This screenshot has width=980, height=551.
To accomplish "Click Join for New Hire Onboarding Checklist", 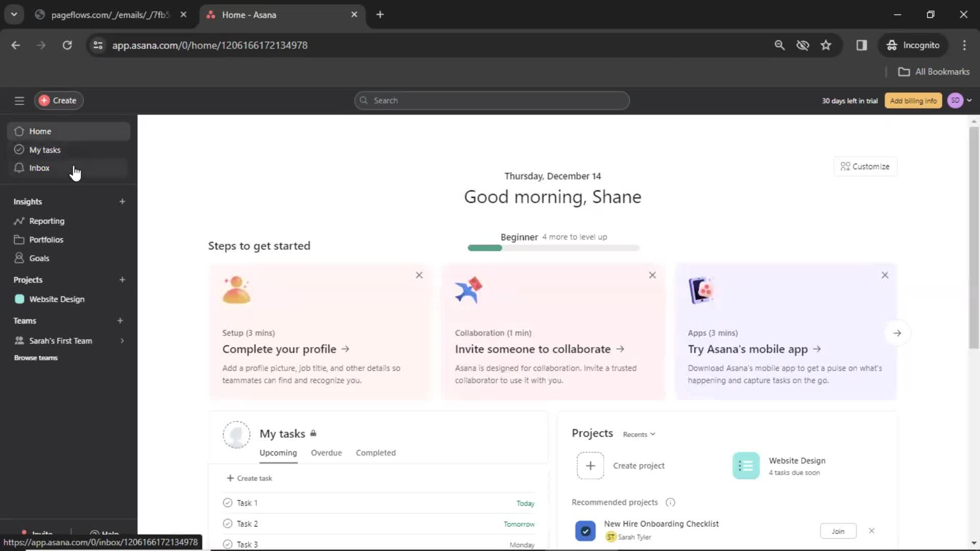I will click(x=838, y=531).
